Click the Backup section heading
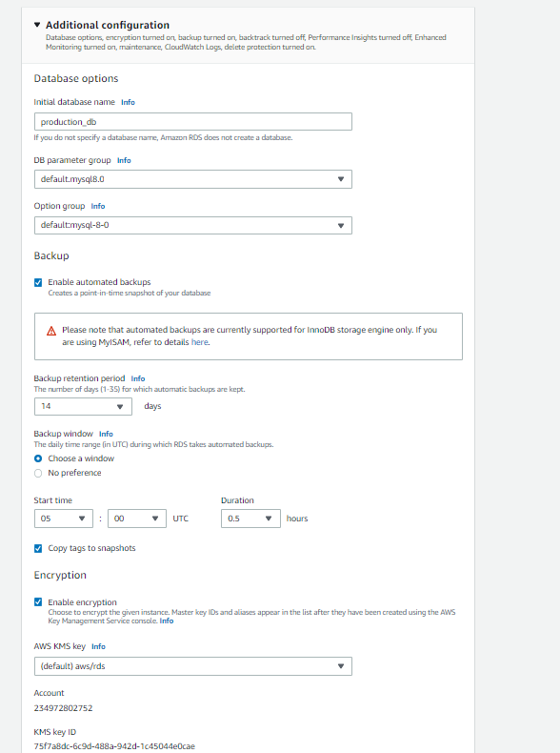Screen dimensions: 560x753 (51, 256)
